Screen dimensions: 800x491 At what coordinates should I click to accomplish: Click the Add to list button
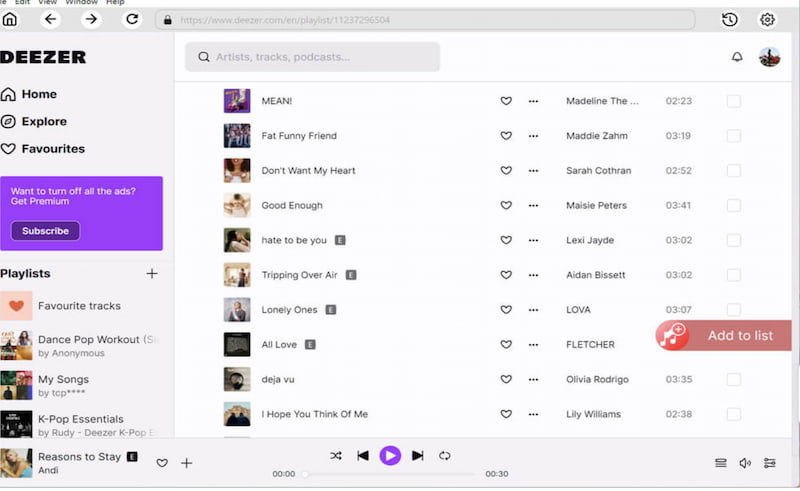[723, 335]
